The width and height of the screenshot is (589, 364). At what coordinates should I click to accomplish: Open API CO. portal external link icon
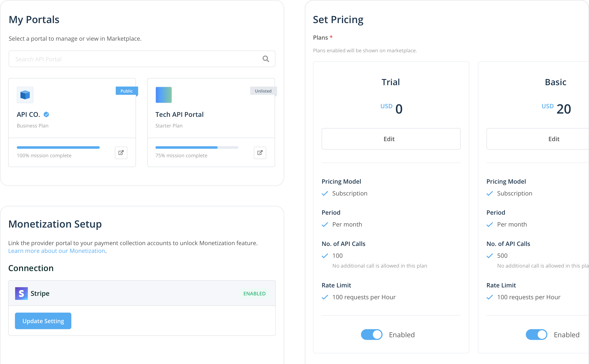[121, 153]
